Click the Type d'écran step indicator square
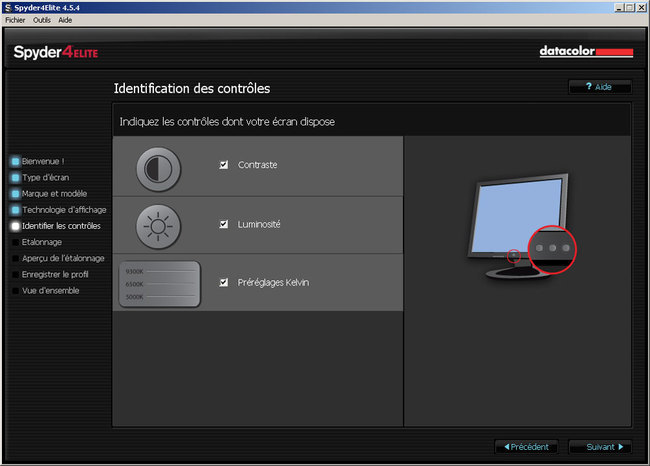Screen dimensions: 650x466 click(15, 177)
